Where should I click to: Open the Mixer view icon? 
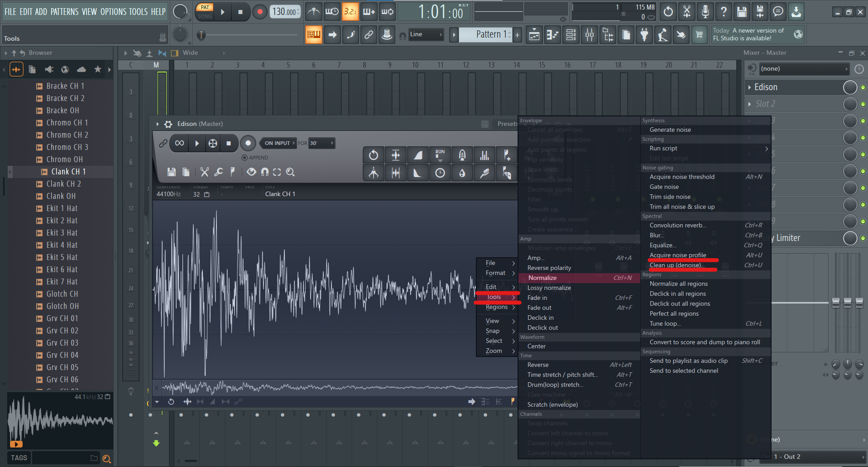coord(590,35)
